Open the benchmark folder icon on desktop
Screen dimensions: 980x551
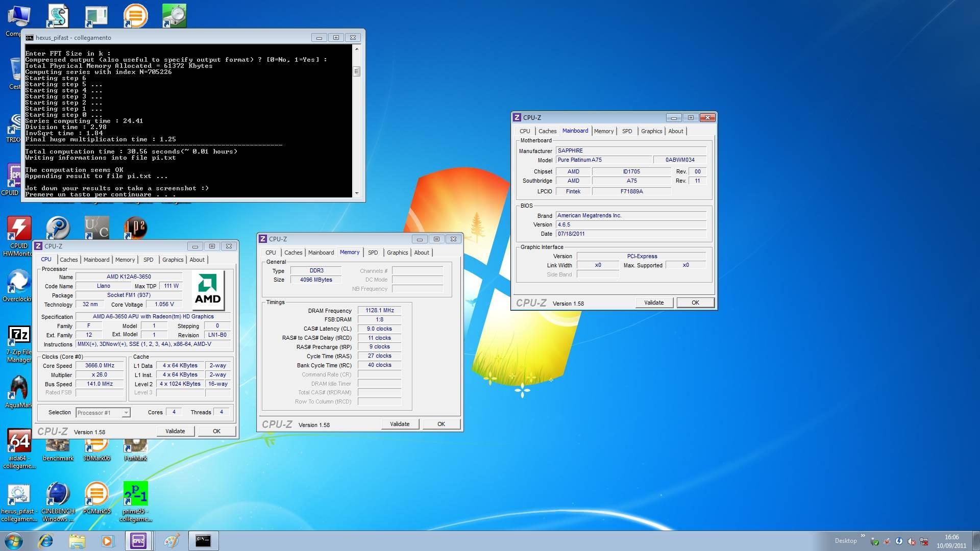tap(58, 449)
